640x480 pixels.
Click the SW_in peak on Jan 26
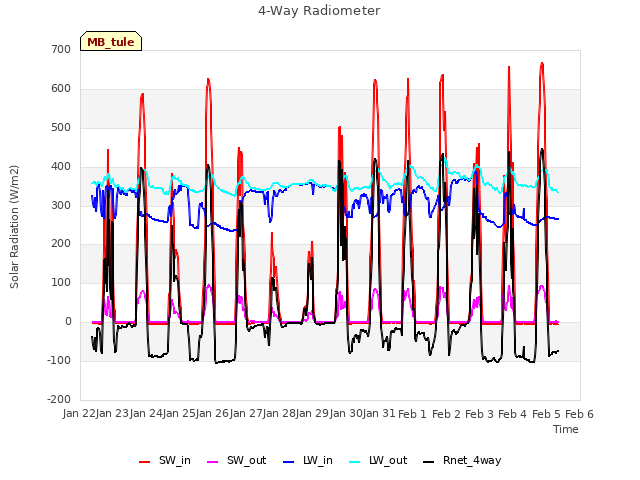[208, 79]
